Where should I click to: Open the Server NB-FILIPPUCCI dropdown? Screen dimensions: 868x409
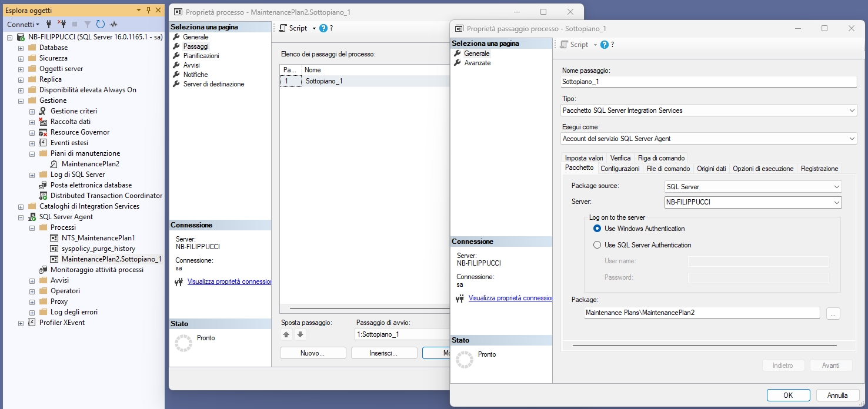click(837, 202)
